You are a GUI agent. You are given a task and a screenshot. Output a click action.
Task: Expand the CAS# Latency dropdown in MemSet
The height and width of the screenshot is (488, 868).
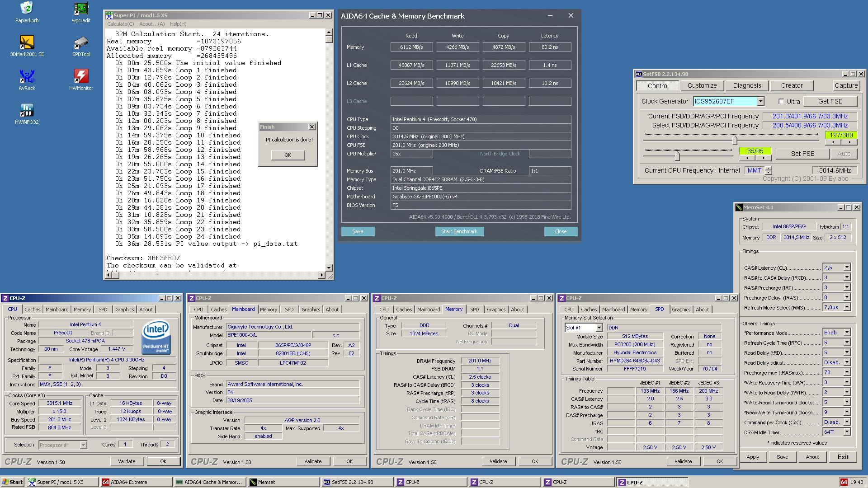coord(847,267)
